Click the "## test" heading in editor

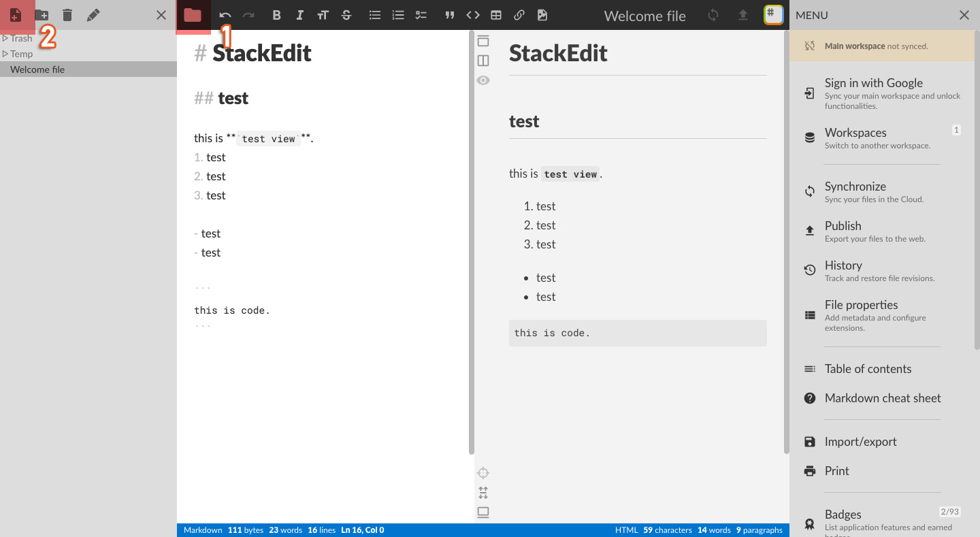pyautogui.click(x=221, y=98)
